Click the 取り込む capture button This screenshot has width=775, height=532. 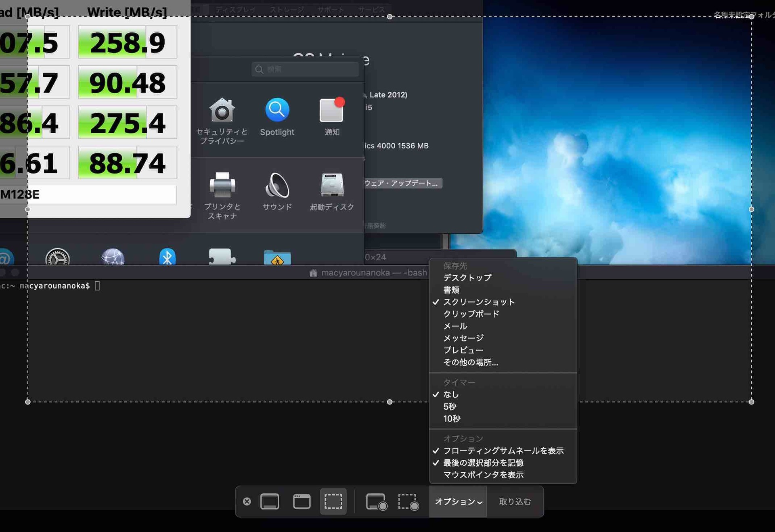click(515, 502)
